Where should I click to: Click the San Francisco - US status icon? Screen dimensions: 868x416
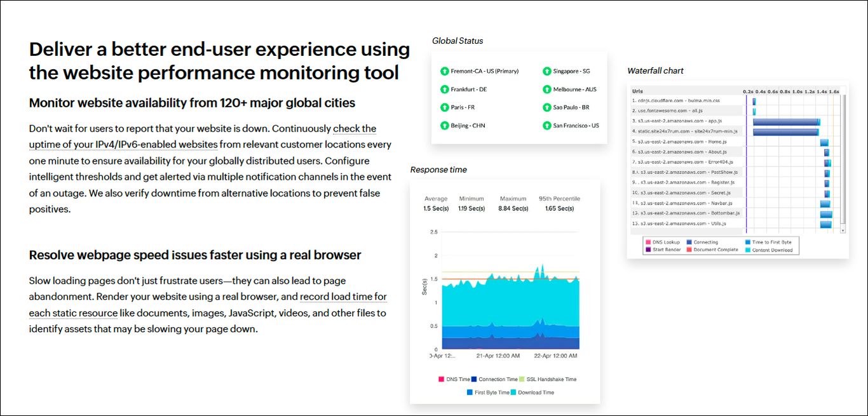coord(547,125)
